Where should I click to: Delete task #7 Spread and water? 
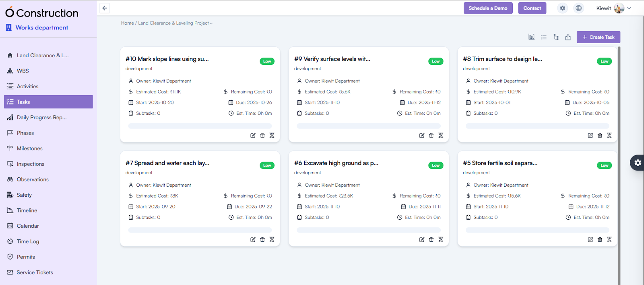[x=262, y=239]
